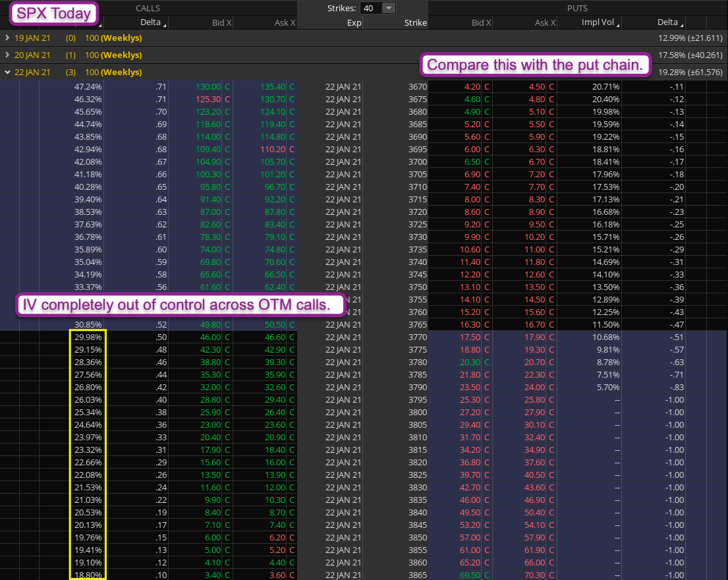Click the puts Ask X column header
Image resolution: width=728 pixels, height=580 pixels.
tap(546, 23)
